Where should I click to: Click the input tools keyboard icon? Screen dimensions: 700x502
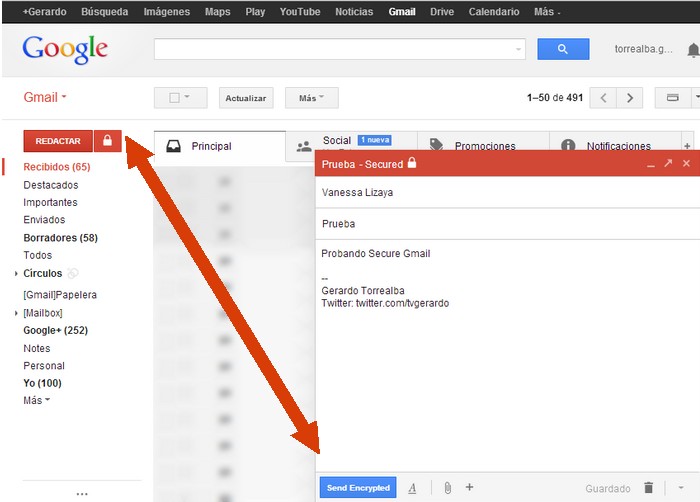click(x=672, y=98)
